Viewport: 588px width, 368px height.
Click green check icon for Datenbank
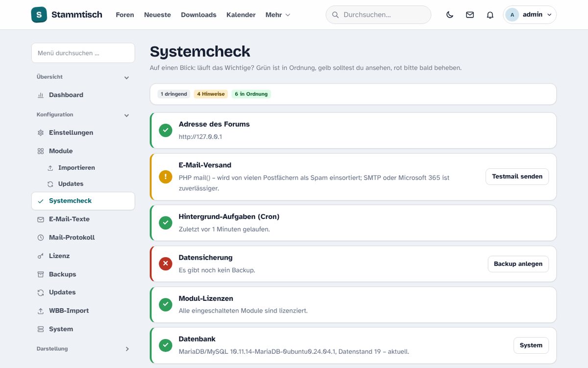coord(166,345)
